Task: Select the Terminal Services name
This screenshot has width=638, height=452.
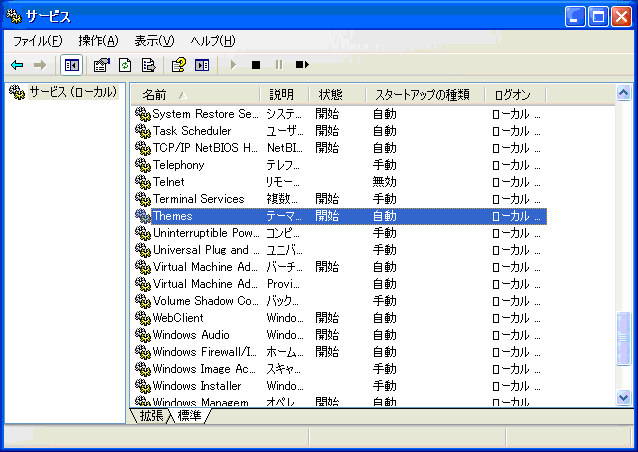Action: [x=199, y=199]
